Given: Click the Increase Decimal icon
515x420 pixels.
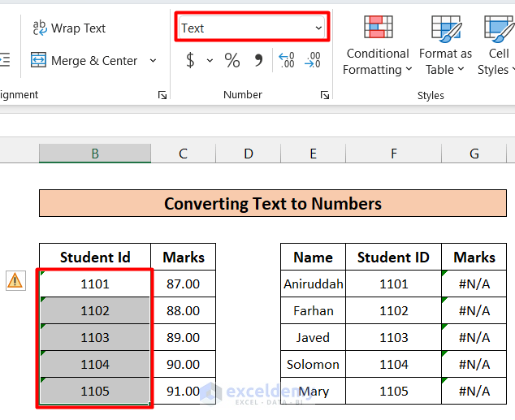Looking at the screenshot, I should pyautogui.click(x=286, y=60).
